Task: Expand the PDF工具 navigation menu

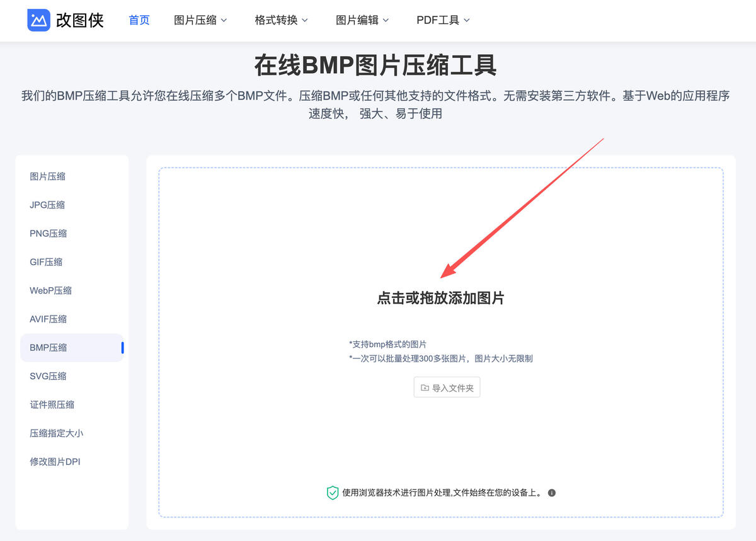Action: [x=443, y=20]
